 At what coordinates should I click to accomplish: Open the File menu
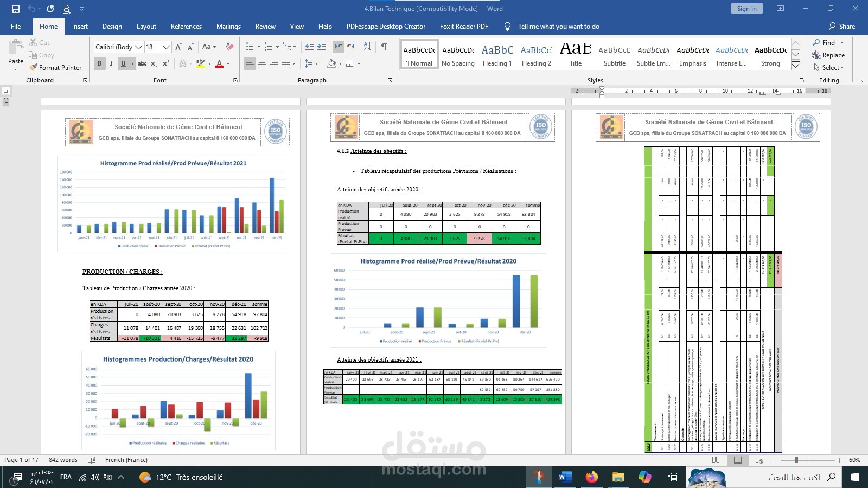[16, 27]
